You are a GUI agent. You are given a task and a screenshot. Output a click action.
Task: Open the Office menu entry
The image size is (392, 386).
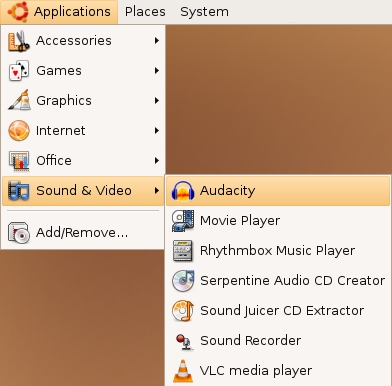click(83, 160)
